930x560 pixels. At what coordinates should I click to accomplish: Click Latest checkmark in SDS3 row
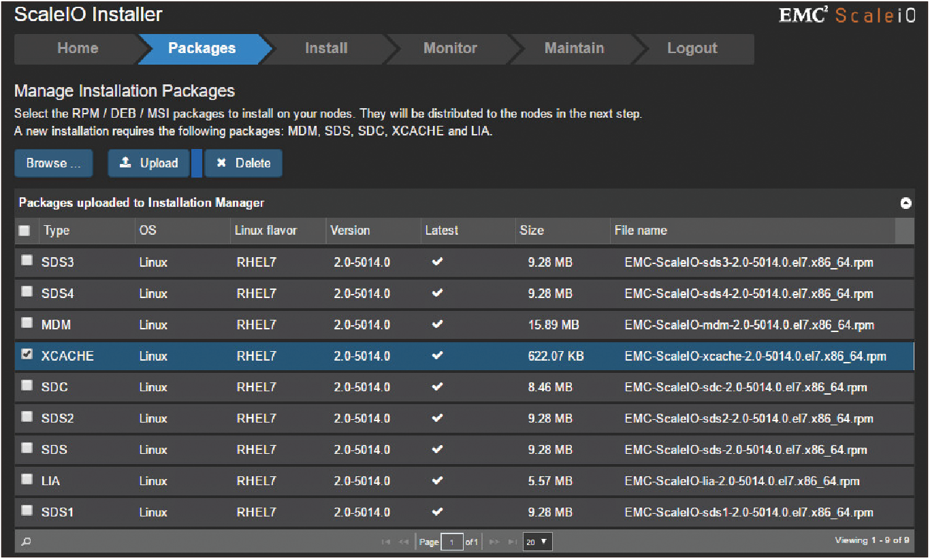[x=437, y=262]
